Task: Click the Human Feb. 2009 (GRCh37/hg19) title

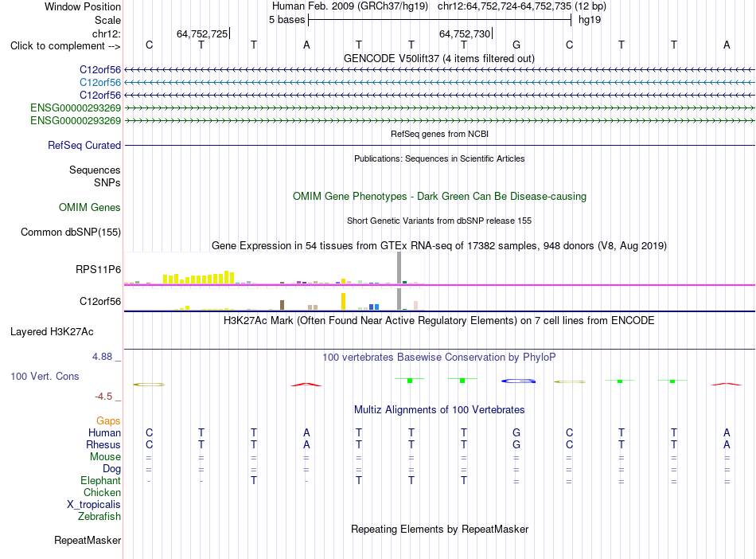Action: [350, 6]
